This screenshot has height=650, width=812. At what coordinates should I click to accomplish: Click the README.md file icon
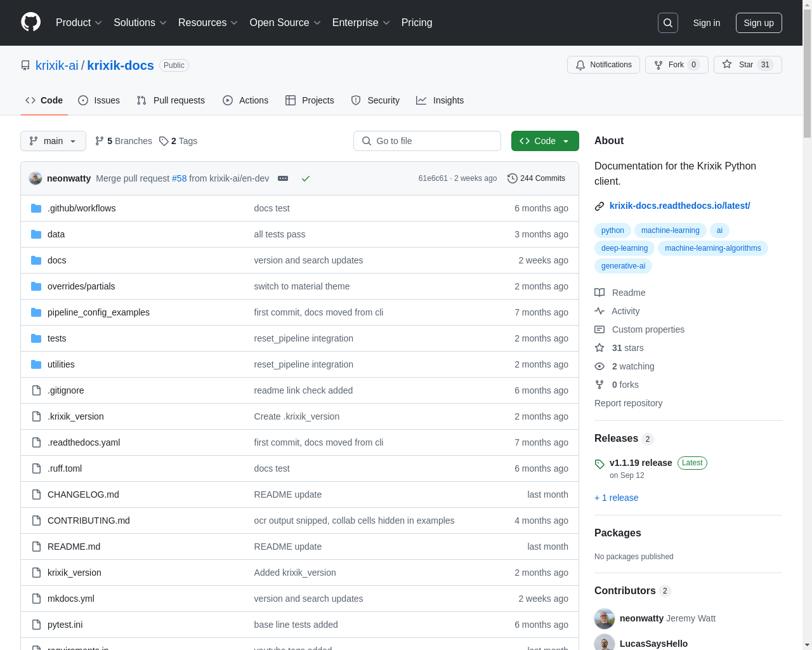(36, 547)
